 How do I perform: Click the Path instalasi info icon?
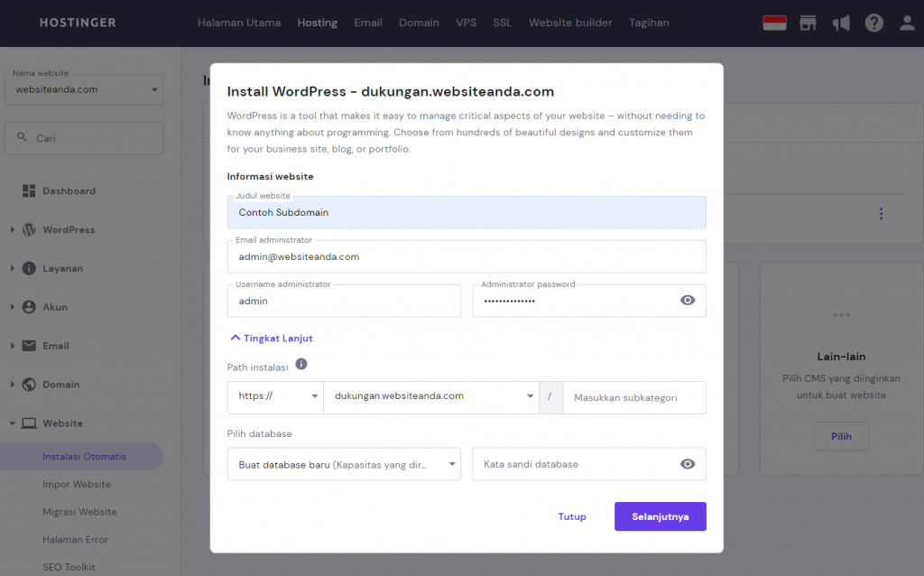tap(301, 365)
